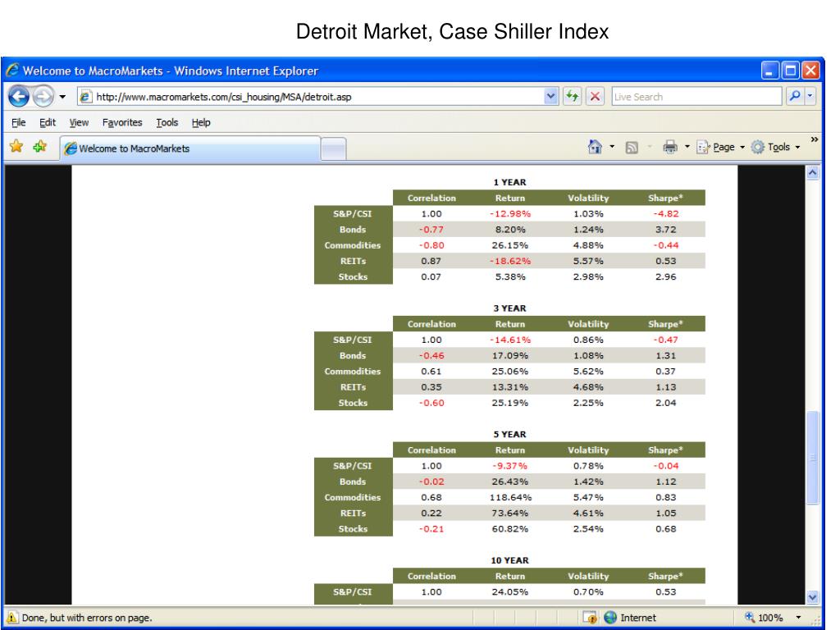Click the Internet zone globe icon
This screenshot has height=630, width=840.
point(610,617)
